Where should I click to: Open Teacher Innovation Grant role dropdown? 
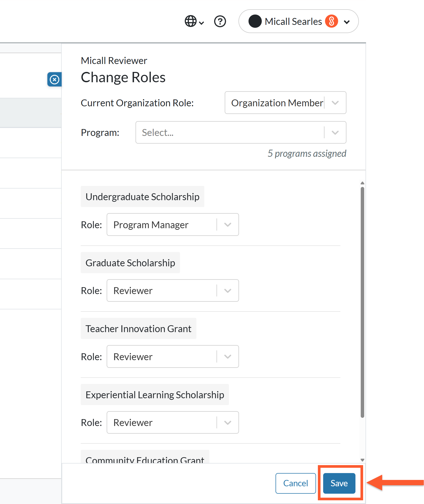tap(173, 356)
